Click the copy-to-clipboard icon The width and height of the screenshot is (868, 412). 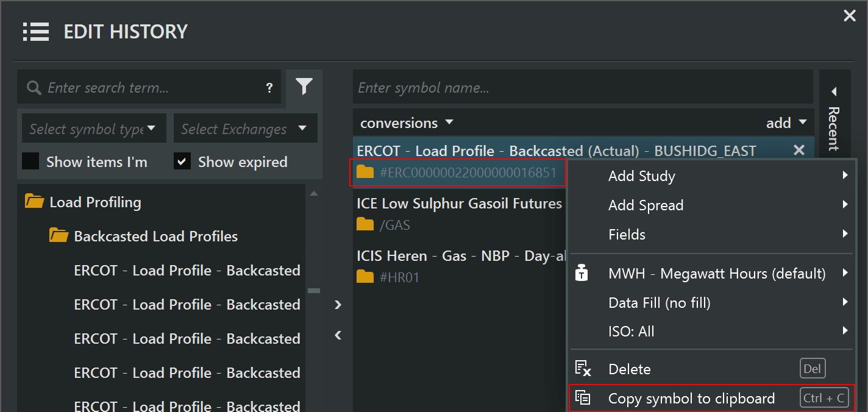[x=583, y=398]
